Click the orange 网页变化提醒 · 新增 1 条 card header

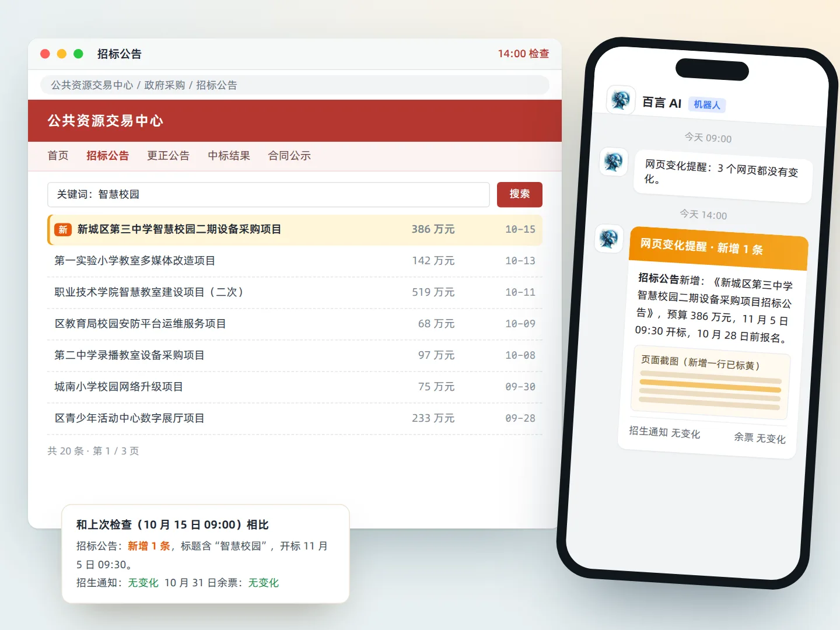719,248
